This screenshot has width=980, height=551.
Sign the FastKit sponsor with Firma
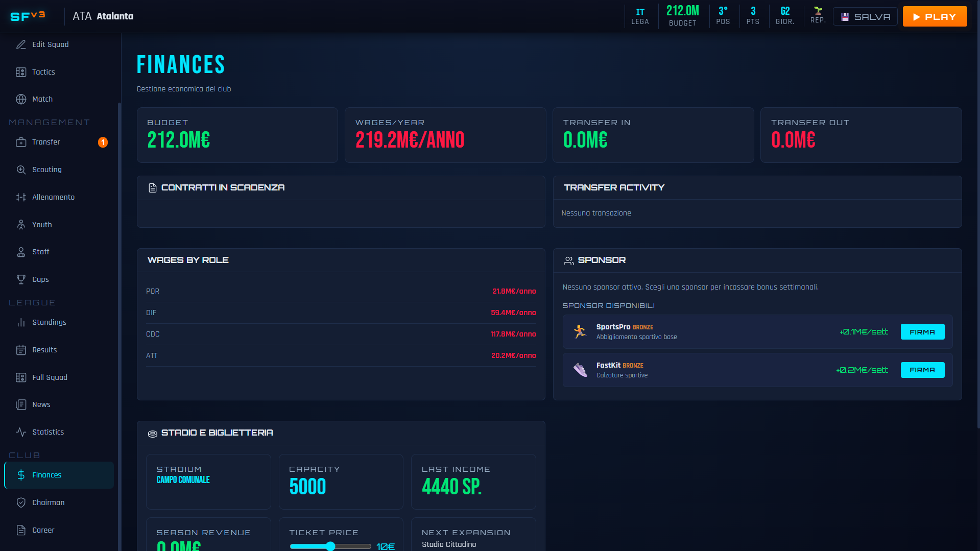(922, 370)
